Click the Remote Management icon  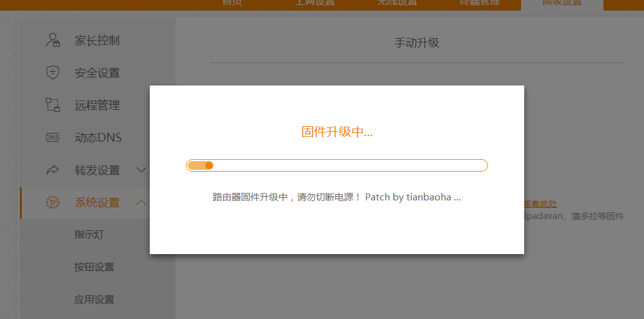52,105
